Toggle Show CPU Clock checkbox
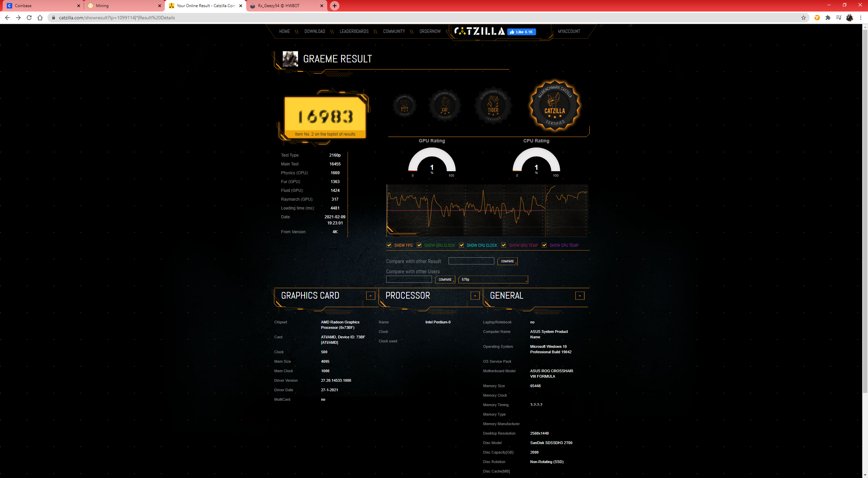The width and height of the screenshot is (868, 478). [x=461, y=245]
